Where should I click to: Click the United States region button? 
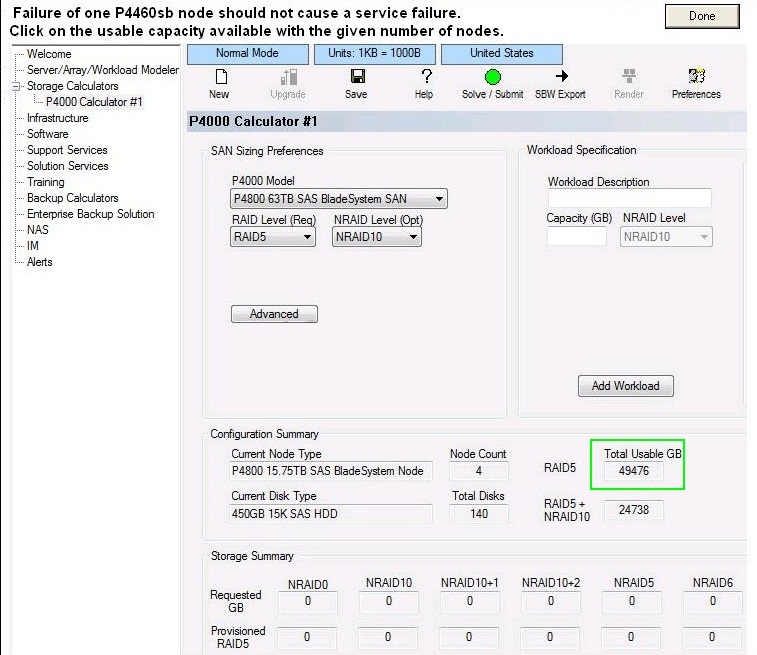tap(502, 54)
